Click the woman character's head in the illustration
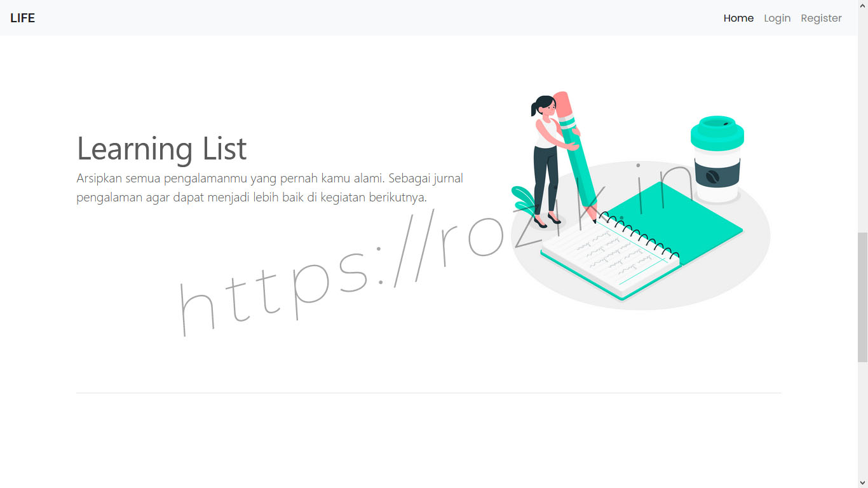868x488 pixels. click(544, 107)
